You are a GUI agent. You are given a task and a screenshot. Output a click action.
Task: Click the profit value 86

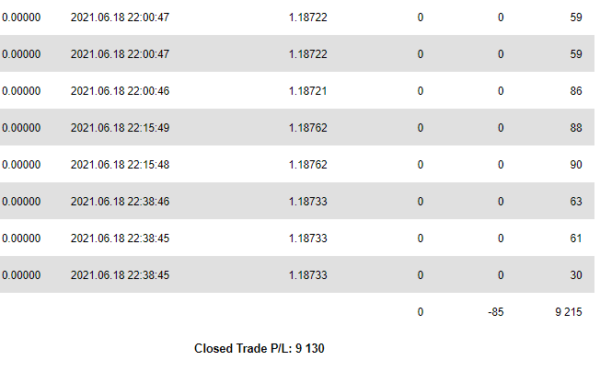point(576,91)
